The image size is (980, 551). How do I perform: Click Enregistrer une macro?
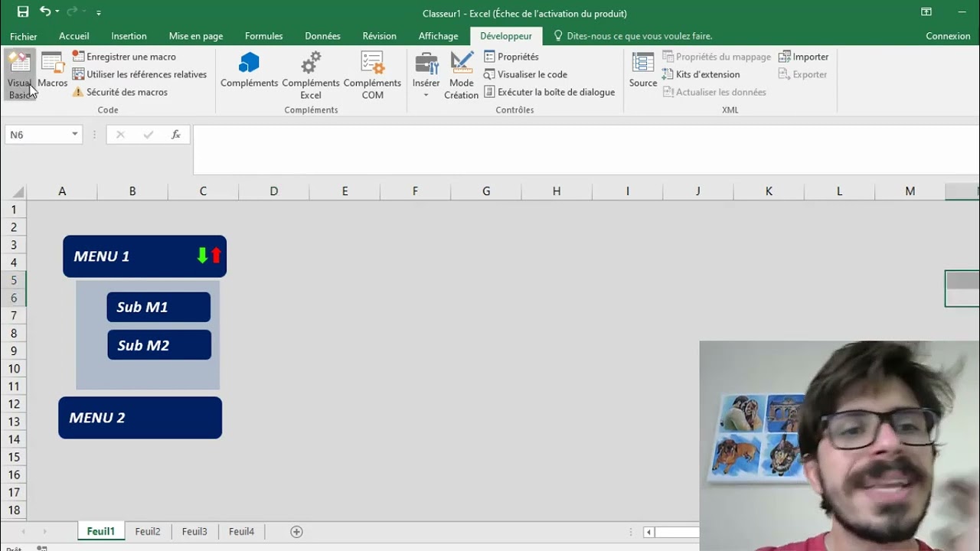[124, 57]
